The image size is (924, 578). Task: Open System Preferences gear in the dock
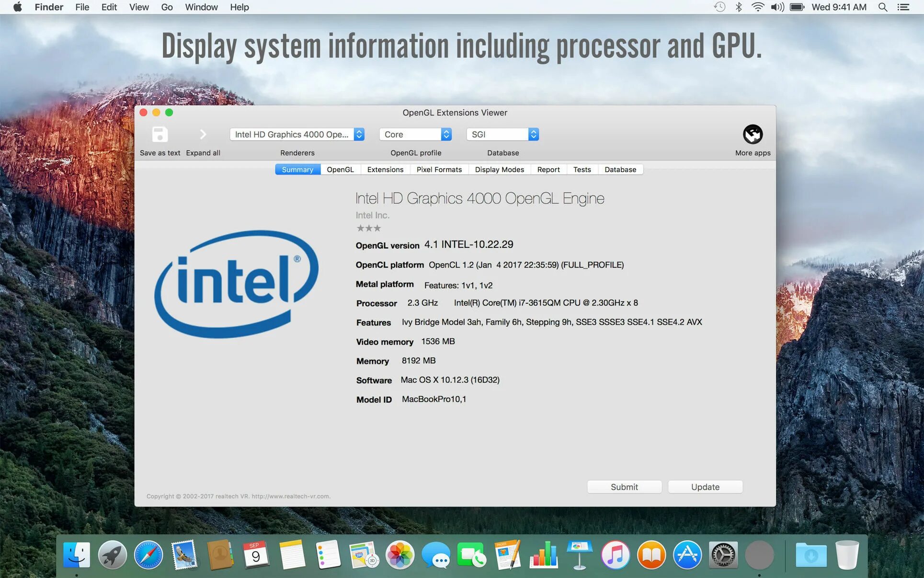[723, 555]
